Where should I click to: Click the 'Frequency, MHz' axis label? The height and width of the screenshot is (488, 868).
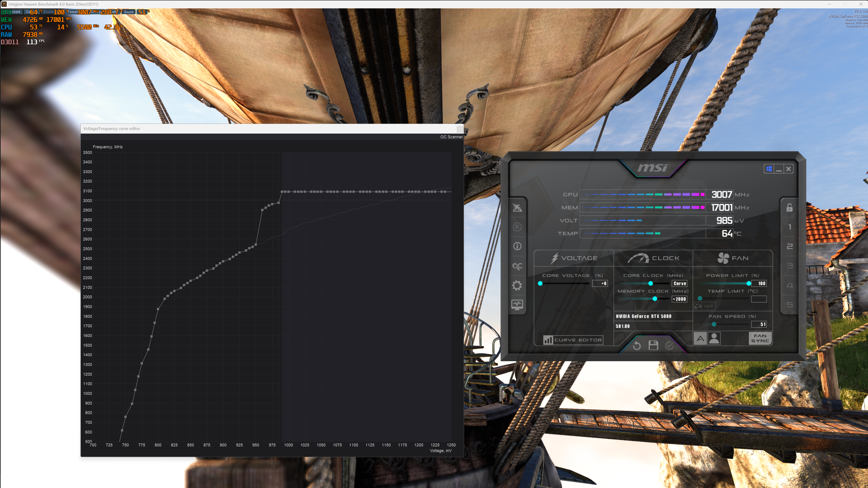pyautogui.click(x=108, y=147)
